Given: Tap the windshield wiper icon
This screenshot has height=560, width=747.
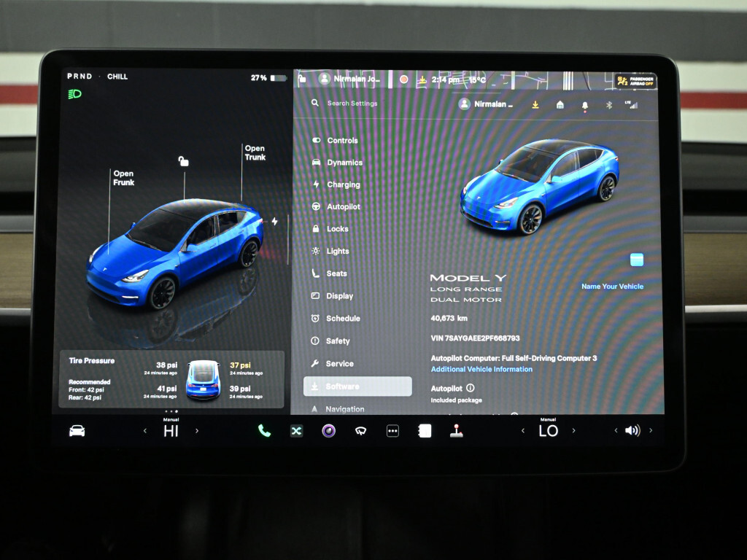Looking at the screenshot, I should (x=360, y=431).
